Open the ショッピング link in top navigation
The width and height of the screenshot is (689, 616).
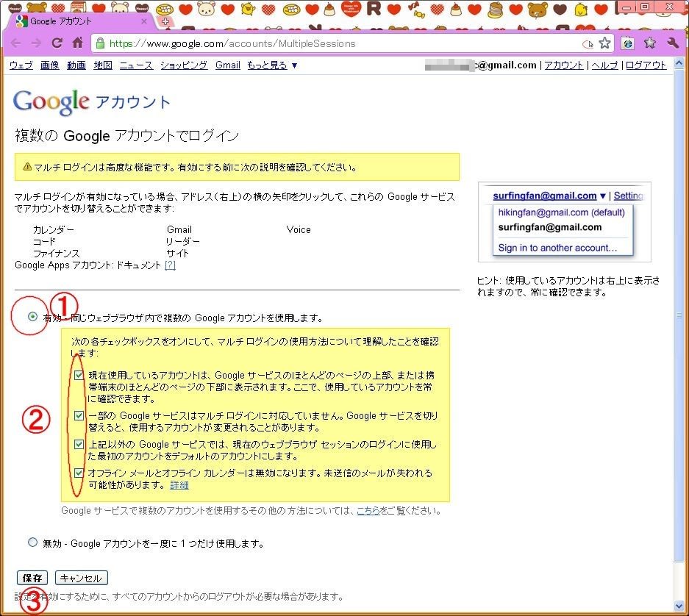point(183,65)
